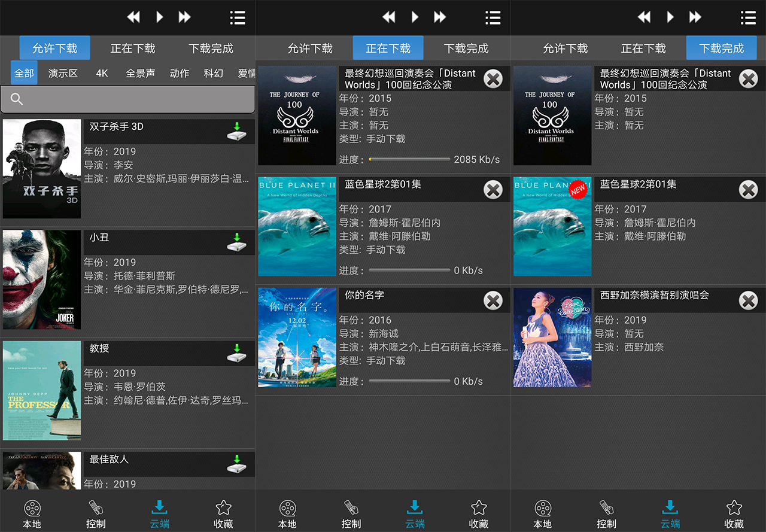Choose the 全景声 category filter
766x532 pixels.
(x=140, y=73)
